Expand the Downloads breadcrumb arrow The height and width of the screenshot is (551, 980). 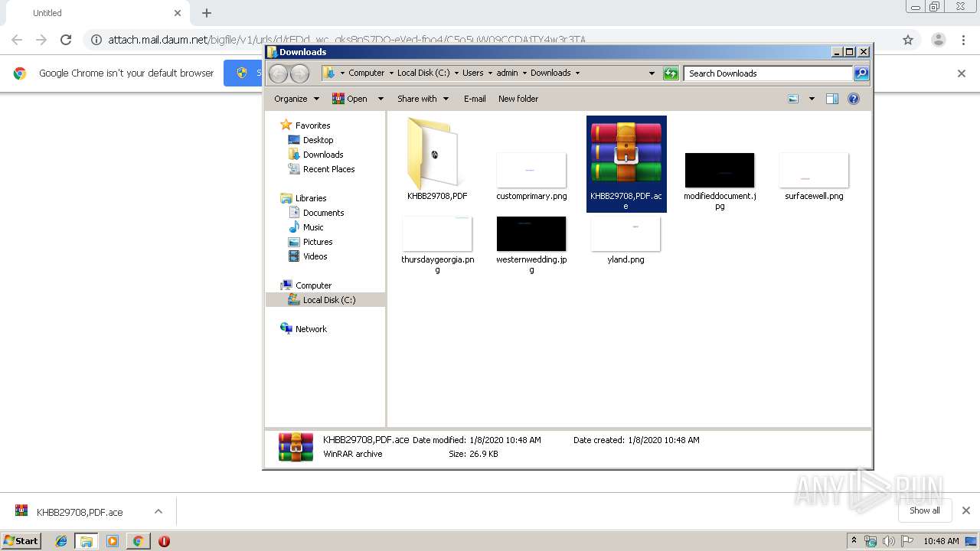[577, 73]
